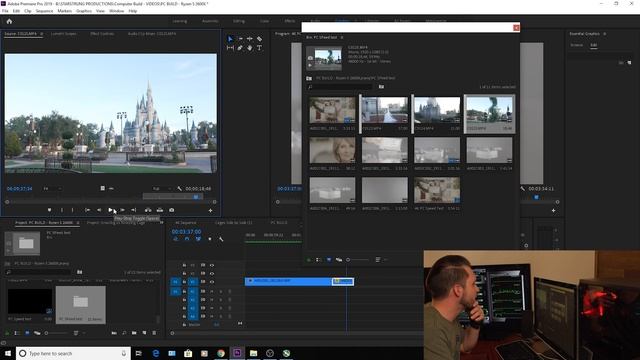Click Step Forward 1 Frame in Source monitor
The width and height of the screenshot is (640, 360).
point(122,210)
